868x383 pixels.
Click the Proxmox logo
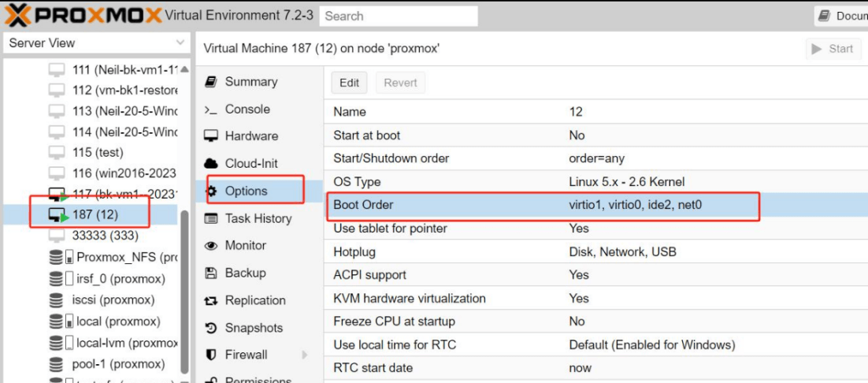[x=83, y=15]
